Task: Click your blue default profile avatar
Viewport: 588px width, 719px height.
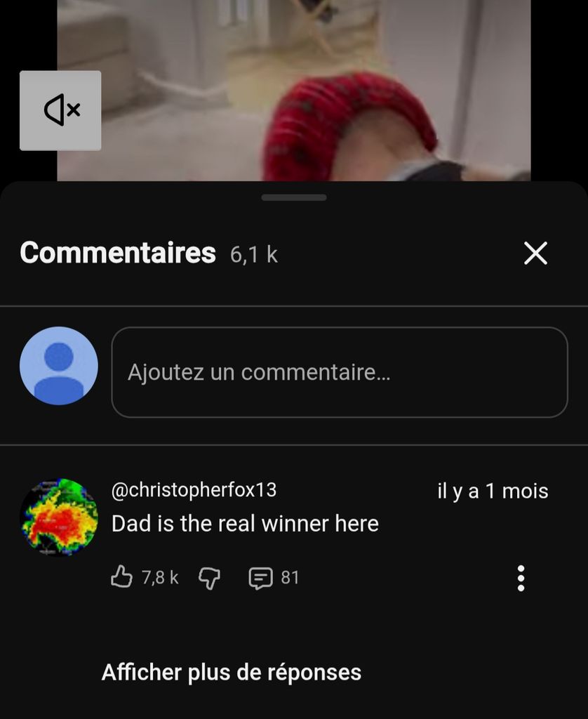Action: pyautogui.click(x=59, y=365)
